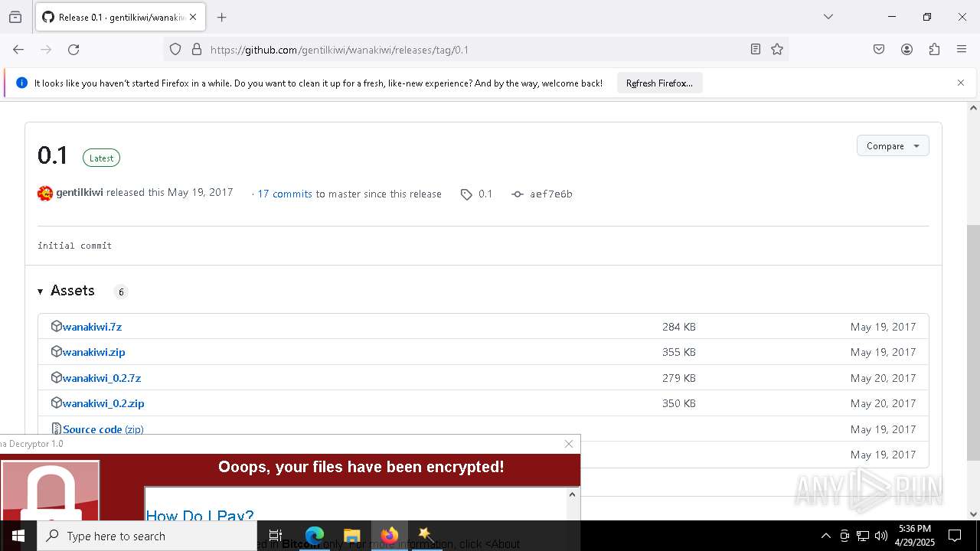Click the gentilkiwi author link
This screenshot has height=551, width=980.
(x=80, y=193)
